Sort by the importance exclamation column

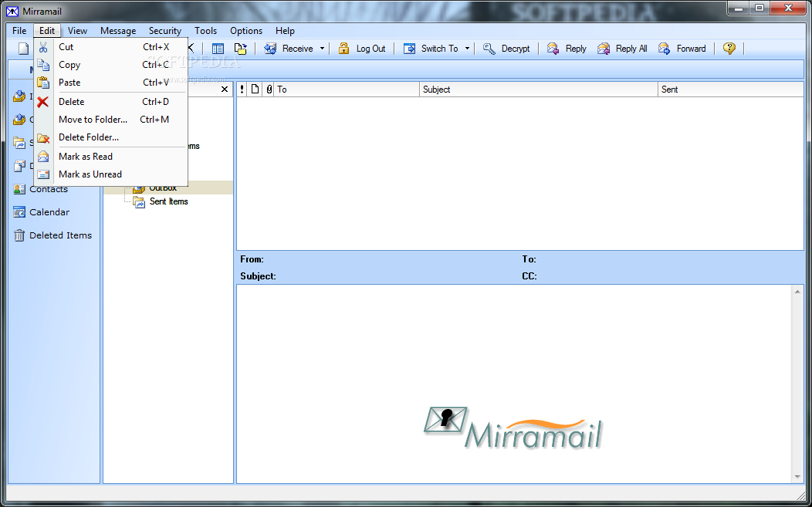click(242, 89)
